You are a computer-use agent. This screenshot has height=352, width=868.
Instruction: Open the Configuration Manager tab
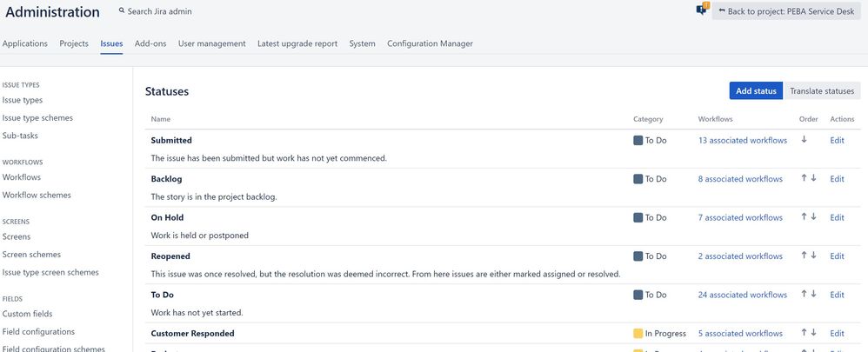coord(431,43)
